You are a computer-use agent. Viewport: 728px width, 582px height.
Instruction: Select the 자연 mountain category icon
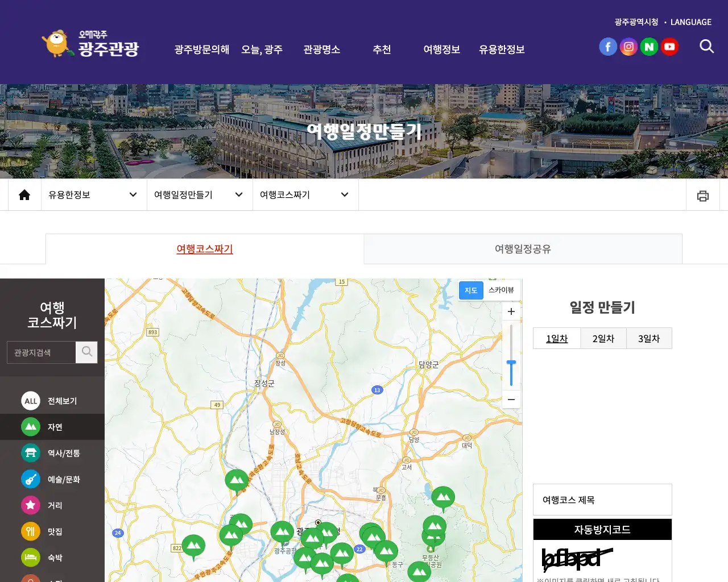coord(31,427)
